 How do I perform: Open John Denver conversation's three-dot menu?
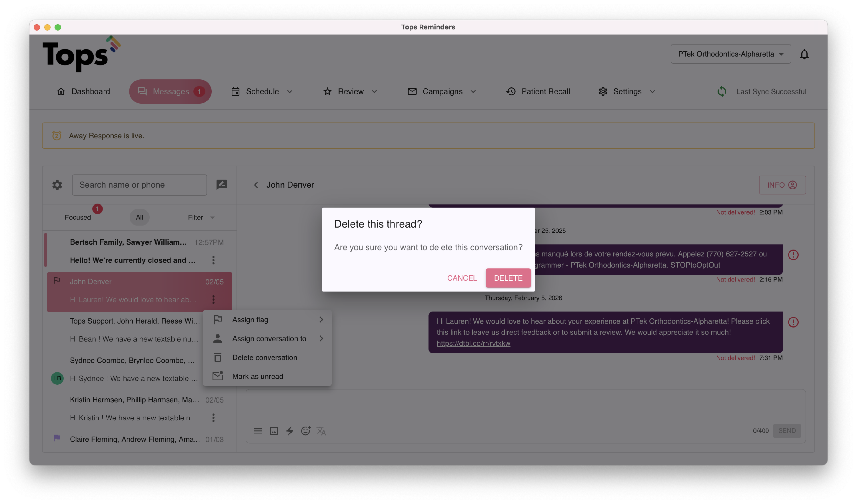213,300
